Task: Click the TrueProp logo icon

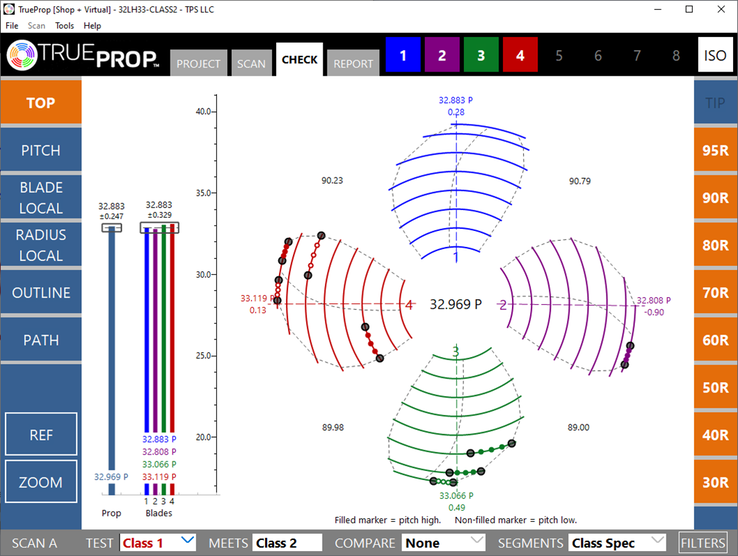Action: pyautogui.click(x=26, y=56)
